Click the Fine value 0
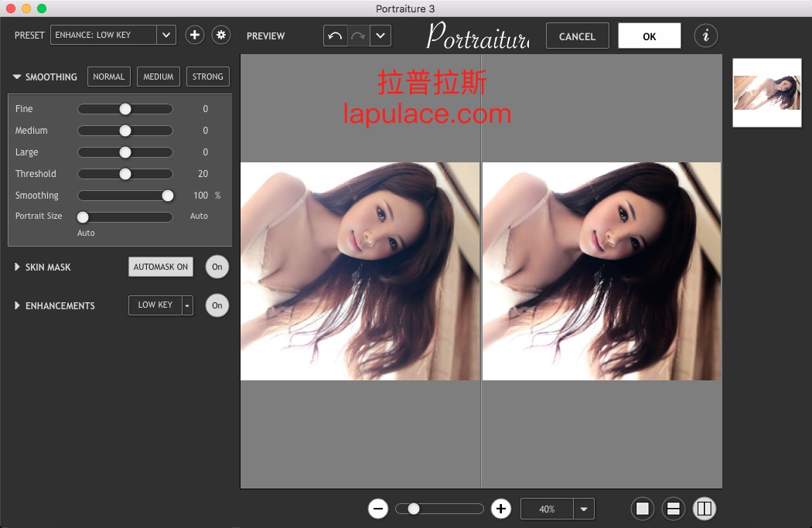Screen dimensions: 812x528 pyautogui.click(x=206, y=109)
